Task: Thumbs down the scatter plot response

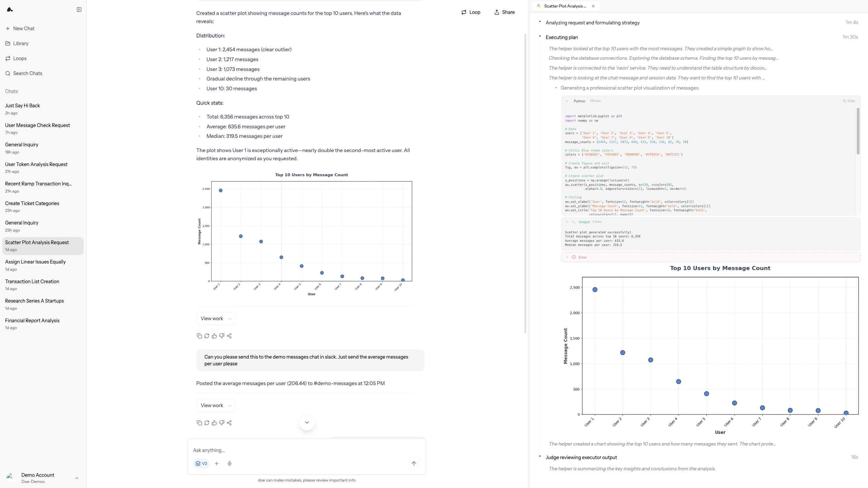Action: coord(222,336)
